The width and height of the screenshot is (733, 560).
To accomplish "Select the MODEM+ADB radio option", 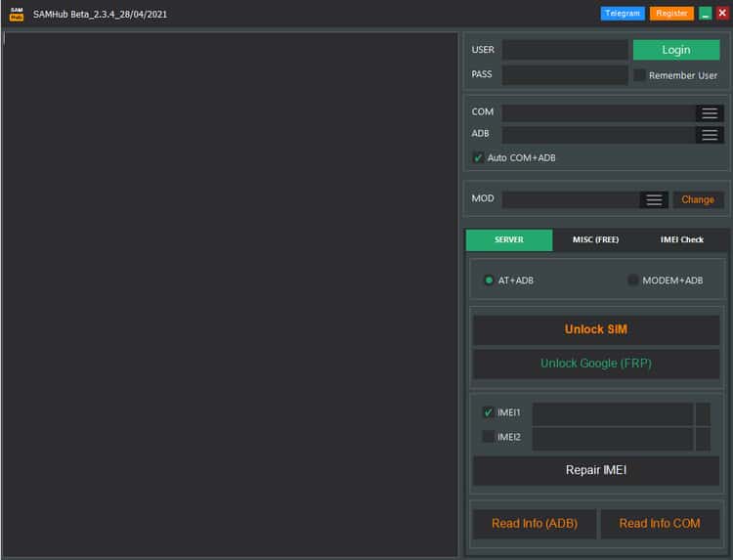I will point(633,280).
